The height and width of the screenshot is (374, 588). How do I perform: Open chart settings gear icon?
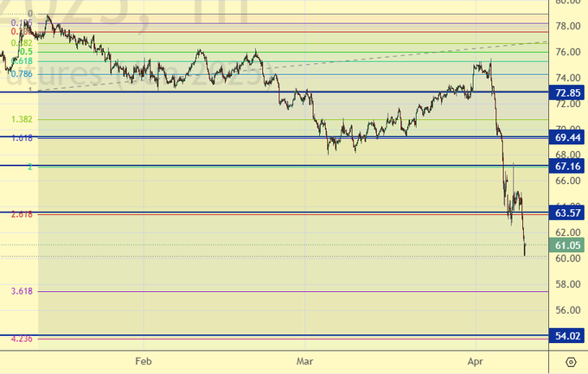tap(571, 362)
